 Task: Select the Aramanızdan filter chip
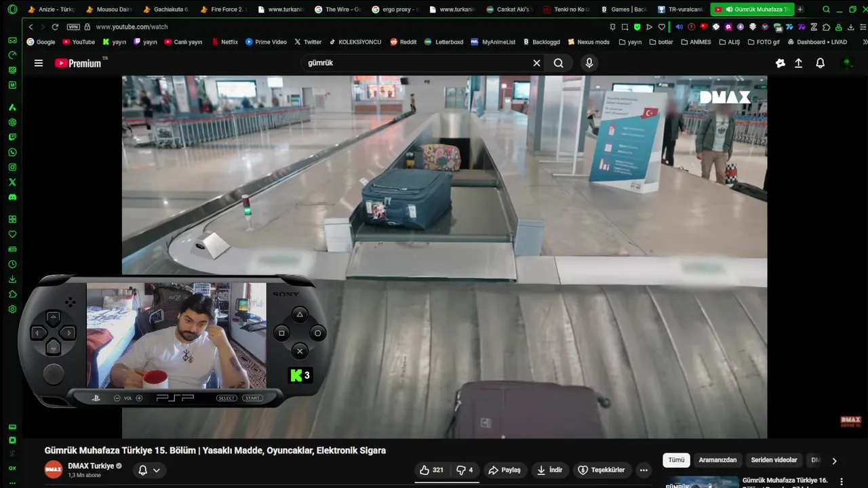pos(717,460)
